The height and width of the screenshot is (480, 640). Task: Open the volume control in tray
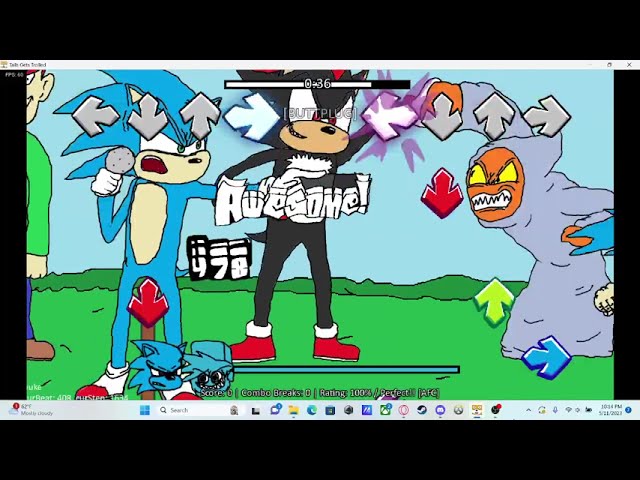click(578, 410)
